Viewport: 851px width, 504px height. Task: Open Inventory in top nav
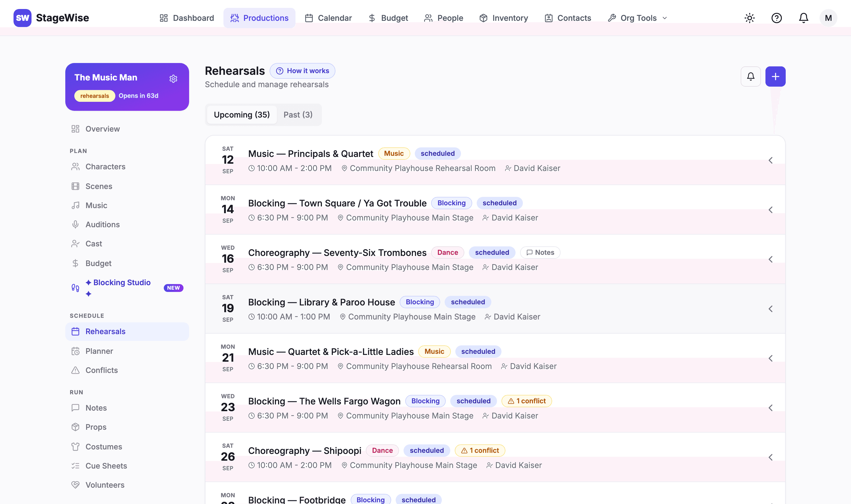click(503, 18)
